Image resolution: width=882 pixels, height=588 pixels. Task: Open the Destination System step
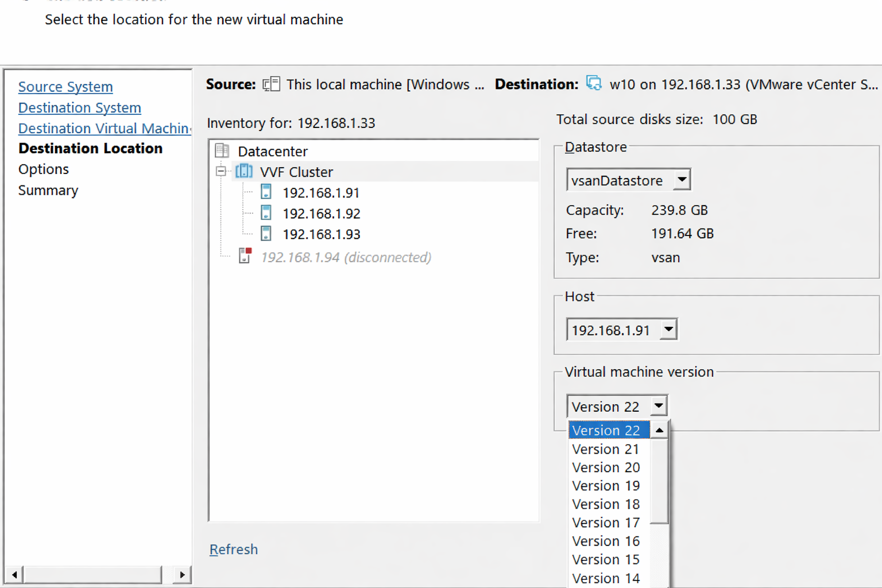[x=79, y=108]
